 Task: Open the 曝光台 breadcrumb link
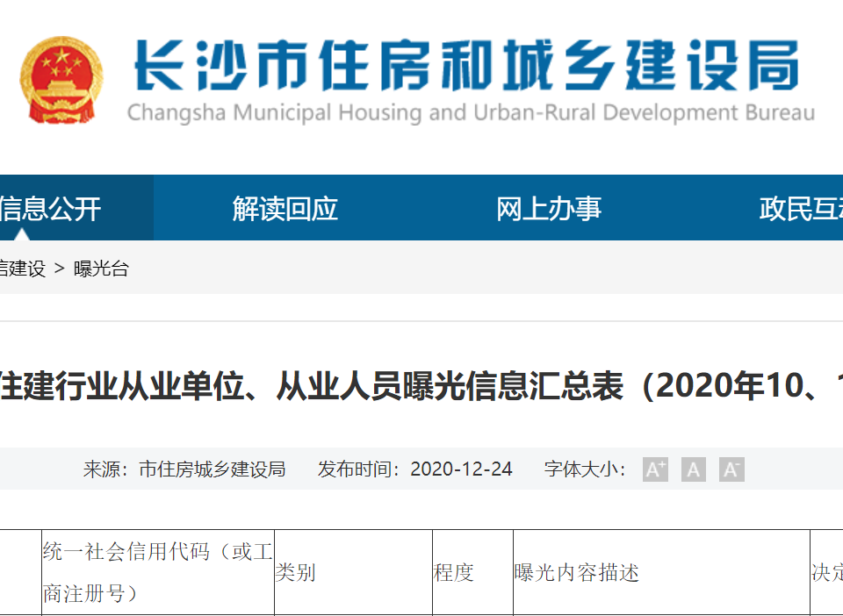point(101,269)
